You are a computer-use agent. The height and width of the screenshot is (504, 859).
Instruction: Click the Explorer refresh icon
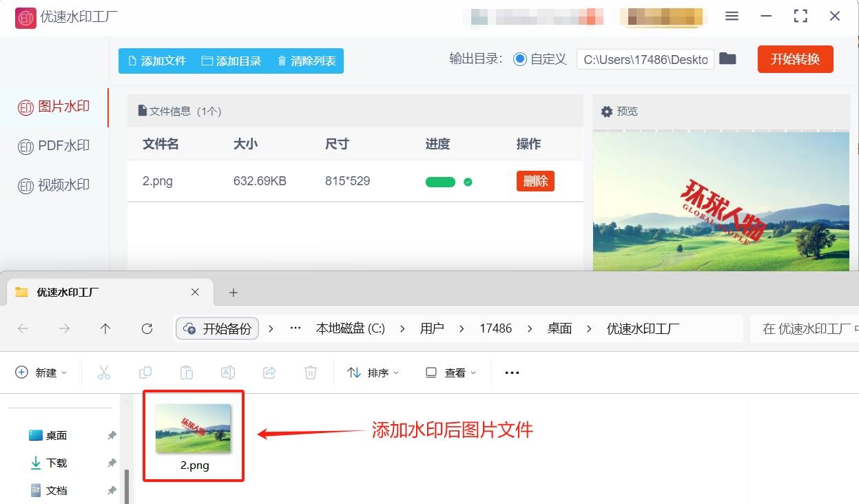[147, 329]
